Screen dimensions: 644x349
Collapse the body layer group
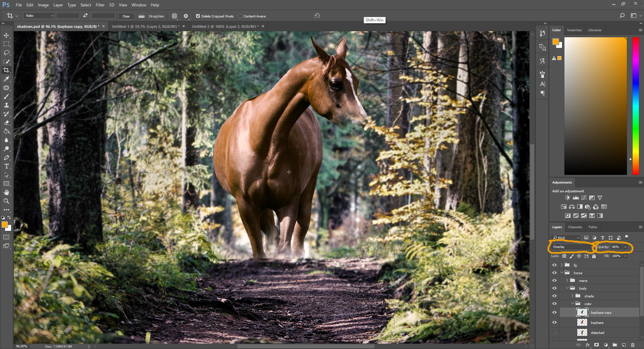tap(567, 289)
